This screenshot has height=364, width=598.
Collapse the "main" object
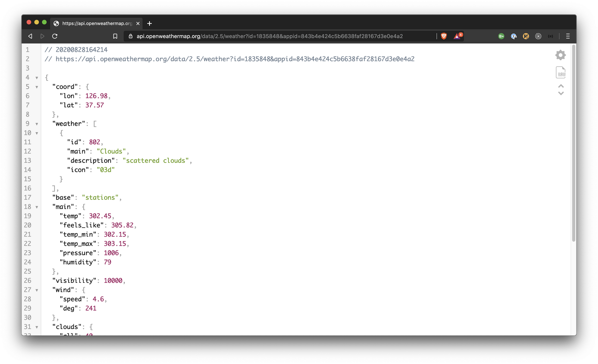[36, 207]
